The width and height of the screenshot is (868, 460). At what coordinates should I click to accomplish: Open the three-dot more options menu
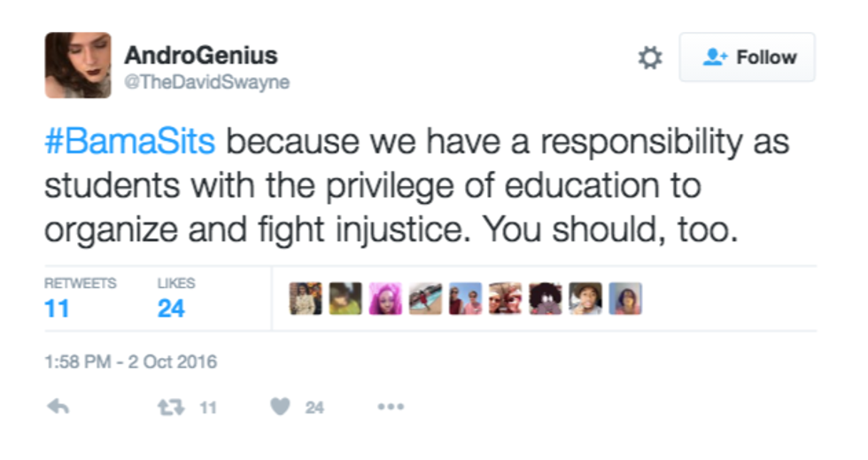(x=391, y=407)
